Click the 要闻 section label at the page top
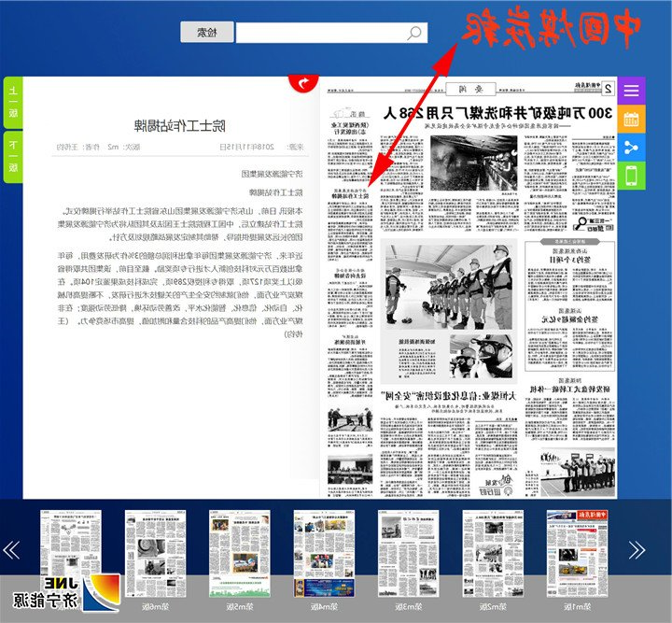This screenshot has width=672, height=623. (470, 89)
